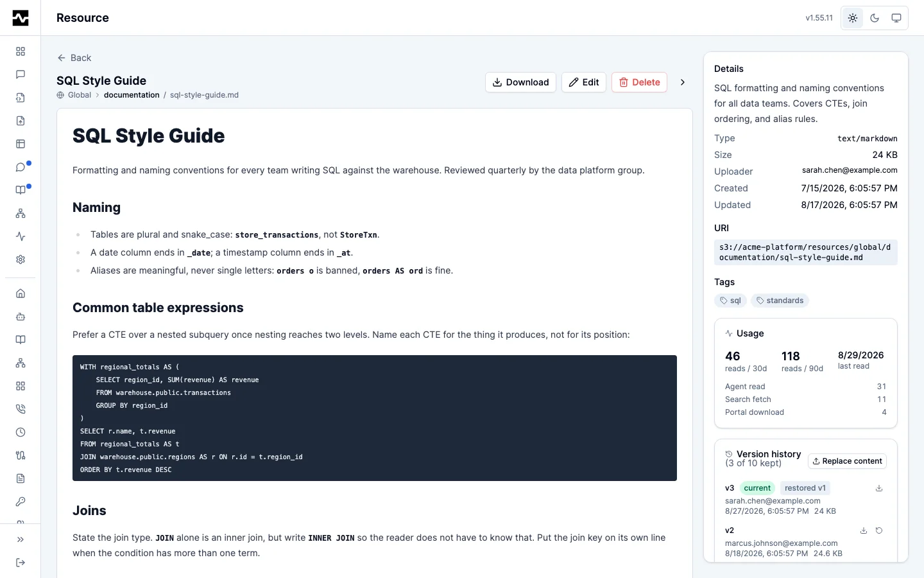This screenshot has height=578, width=924.
Task: Download version v3 via its download icon
Action: point(879,488)
